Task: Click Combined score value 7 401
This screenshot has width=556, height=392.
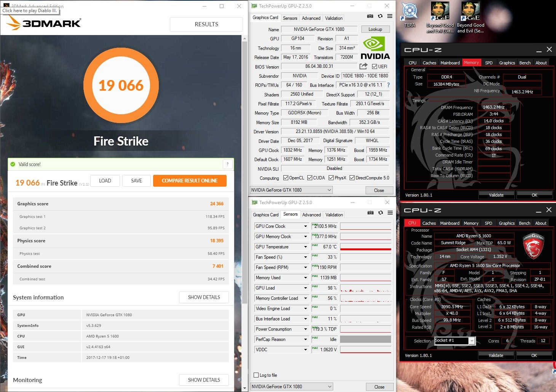Action: (218, 266)
